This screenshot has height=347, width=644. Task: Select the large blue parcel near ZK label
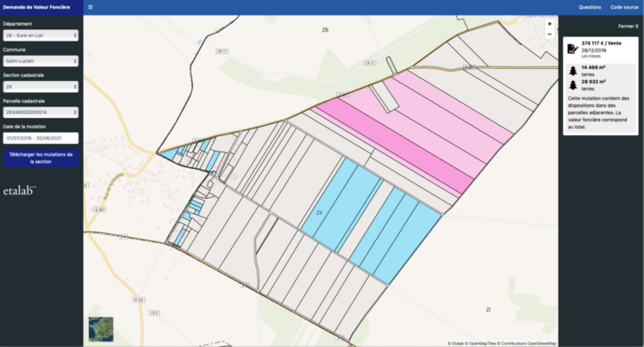pyautogui.click(x=341, y=198)
